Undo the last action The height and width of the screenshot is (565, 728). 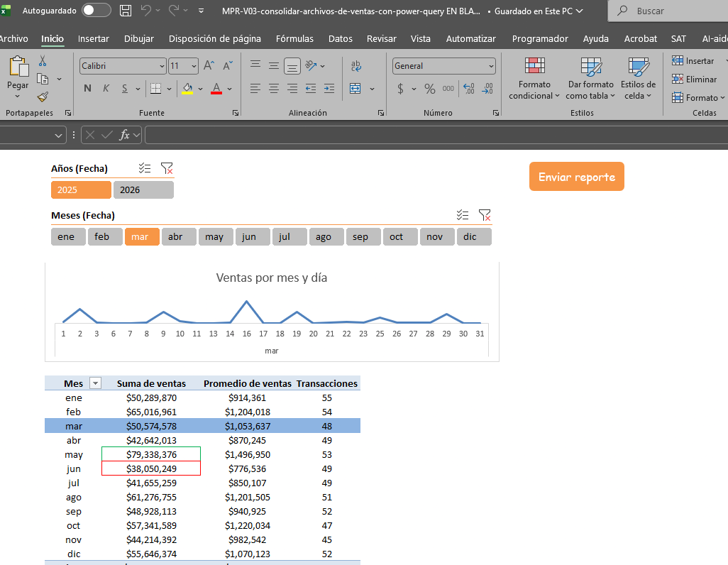[146, 10]
